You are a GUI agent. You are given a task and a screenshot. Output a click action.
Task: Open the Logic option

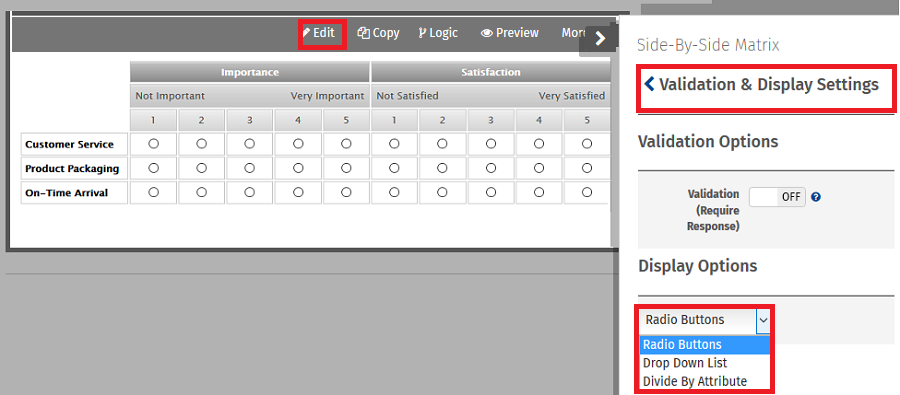point(438,33)
